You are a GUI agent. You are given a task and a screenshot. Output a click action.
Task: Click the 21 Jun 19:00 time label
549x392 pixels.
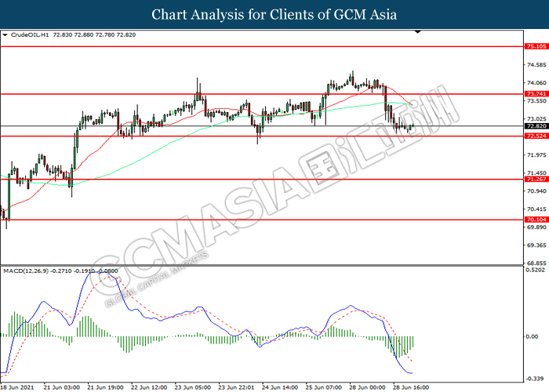click(x=105, y=387)
